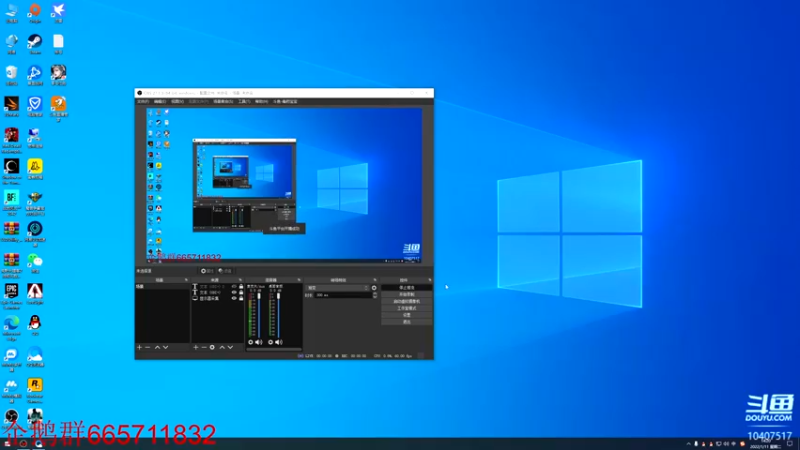Viewport: 800px width, 450px height.
Task: Open the scene transition type dropdown
Action: [337, 288]
